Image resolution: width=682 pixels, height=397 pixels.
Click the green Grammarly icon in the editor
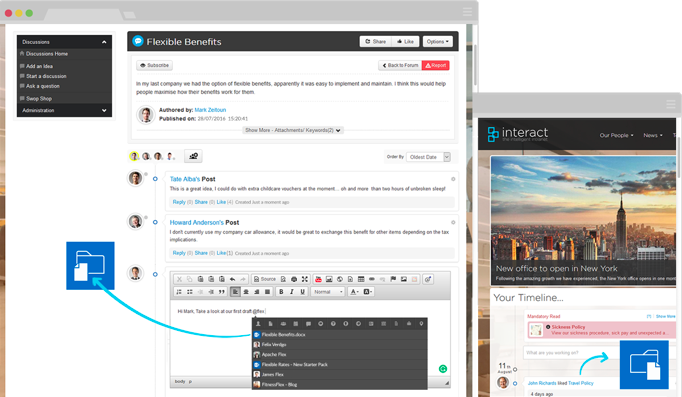(443, 369)
